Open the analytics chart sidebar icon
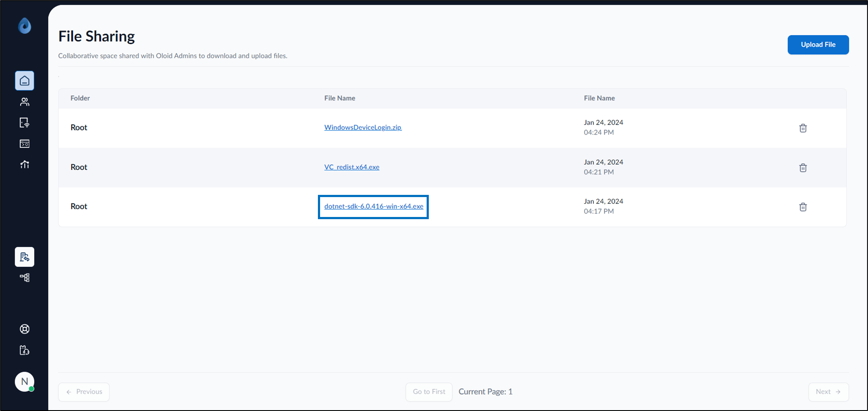This screenshot has width=868, height=411. tap(25, 165)
